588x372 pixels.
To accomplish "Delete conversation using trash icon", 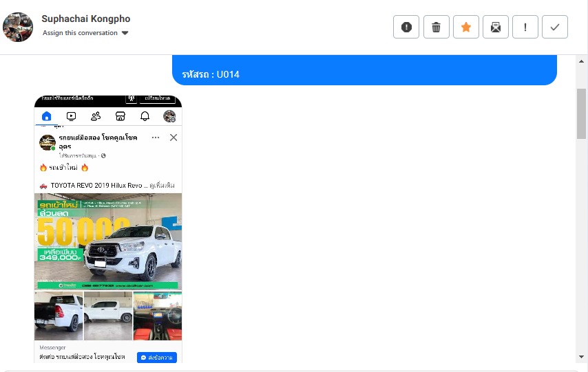I will (x=436, y=27).
